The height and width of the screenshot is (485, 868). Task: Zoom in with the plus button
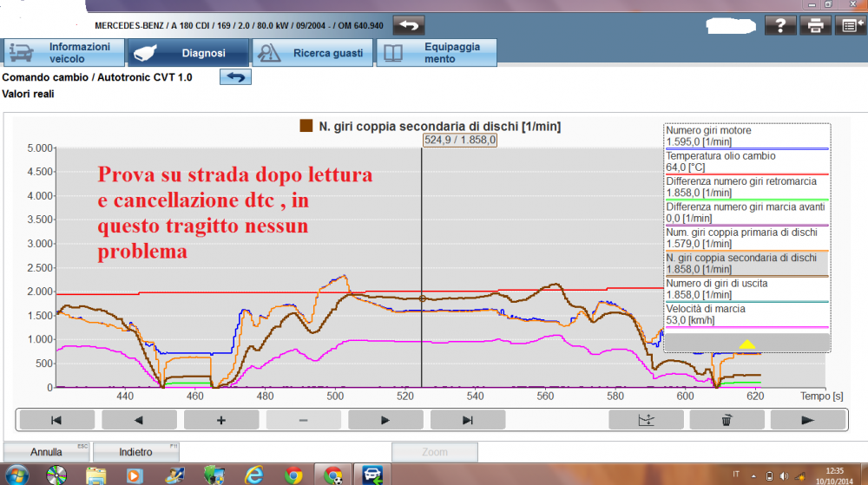220,420
